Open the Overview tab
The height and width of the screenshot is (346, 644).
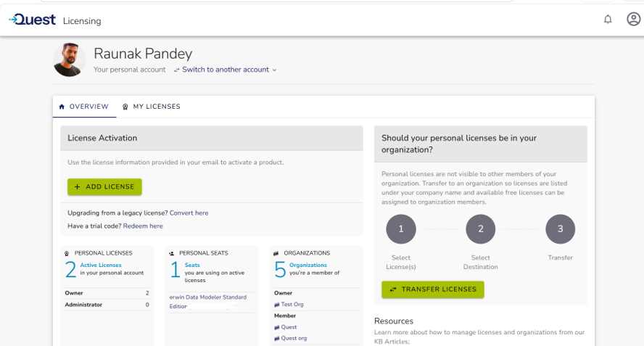point(84,107)
